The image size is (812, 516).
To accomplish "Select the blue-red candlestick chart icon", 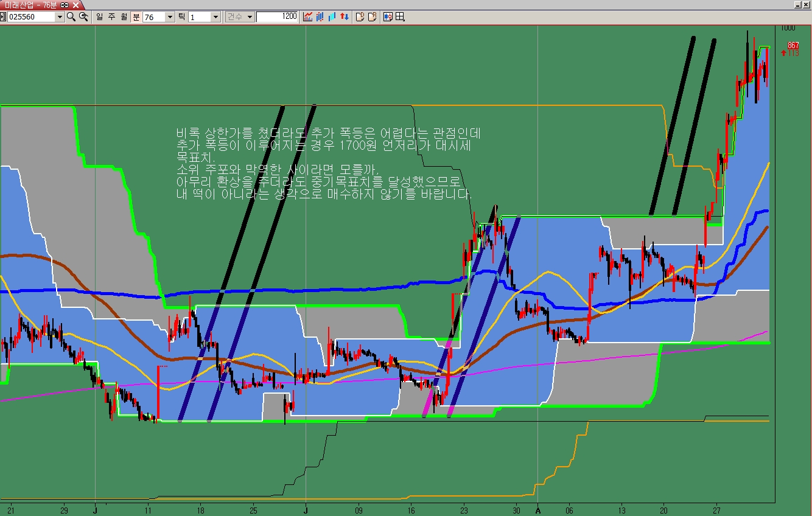I will 320,17.
